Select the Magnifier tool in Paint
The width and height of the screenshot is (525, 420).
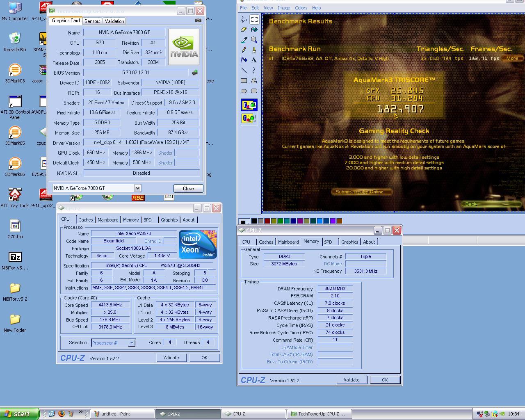click(x=254, y=40)
